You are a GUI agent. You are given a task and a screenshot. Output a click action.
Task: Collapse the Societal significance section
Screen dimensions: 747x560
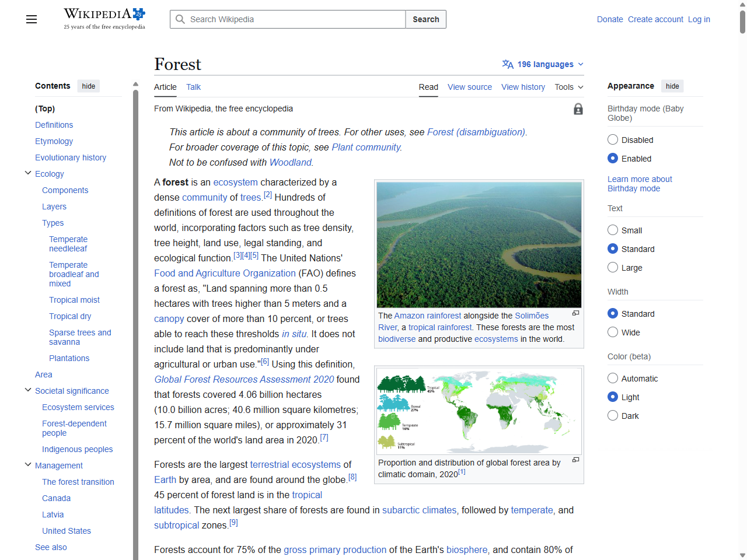coord(28,390)
